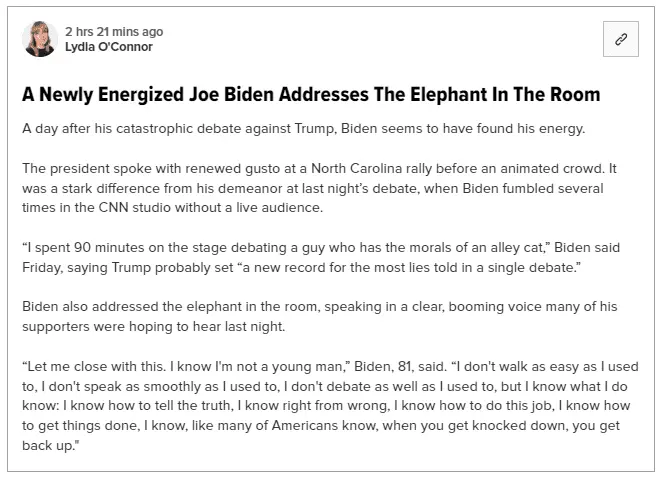
Task: Open the "A Newly Energized Joe Biden" headline
Action: (x=311, y=95)
